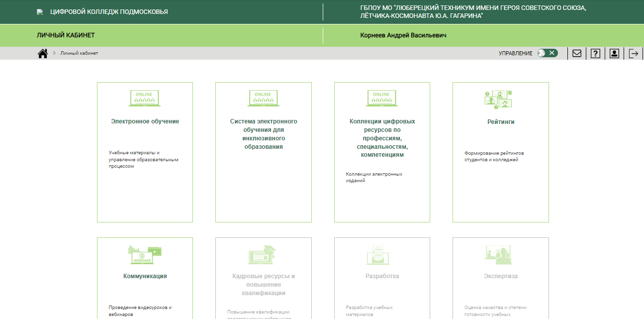Click the Рейтинги card icon
The image size is (644, 319).
pyautogui.click(x=498, y=100)
